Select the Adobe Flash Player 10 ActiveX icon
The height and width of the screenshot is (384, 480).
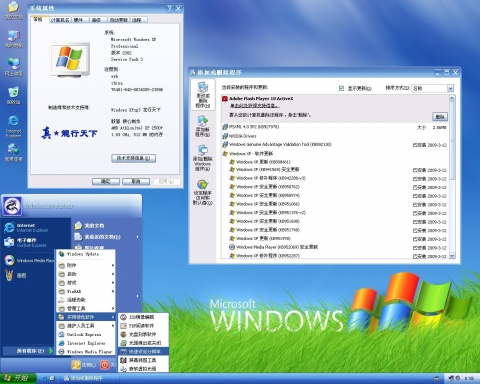(x=225, y=99)
